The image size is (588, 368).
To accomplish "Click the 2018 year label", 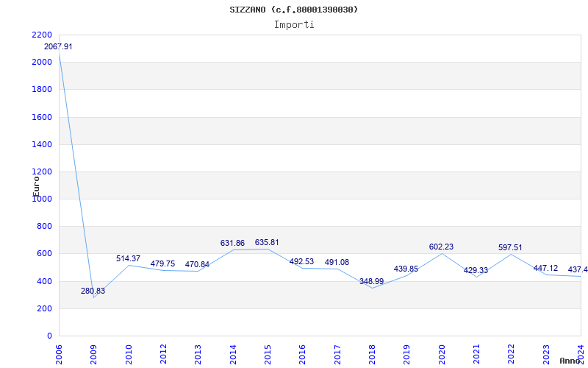I will click(x=372, y=355).
